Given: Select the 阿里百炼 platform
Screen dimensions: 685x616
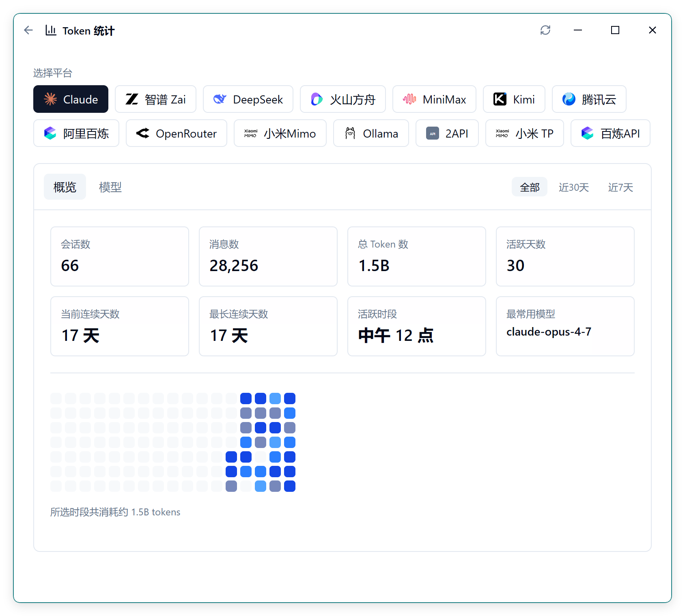Looking at the screenshot, I should 76,133.
